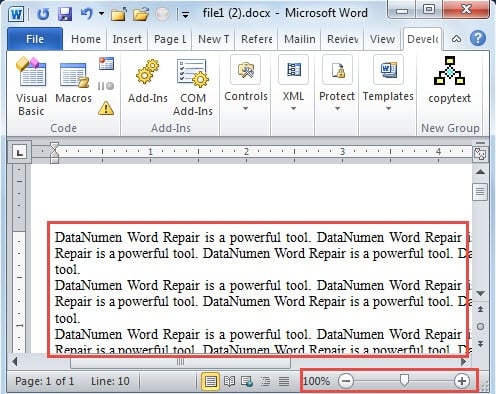The height and width of the screenshot is (394, 496).
Task: Switch to the Mailings tab
Action: (300, 39)
